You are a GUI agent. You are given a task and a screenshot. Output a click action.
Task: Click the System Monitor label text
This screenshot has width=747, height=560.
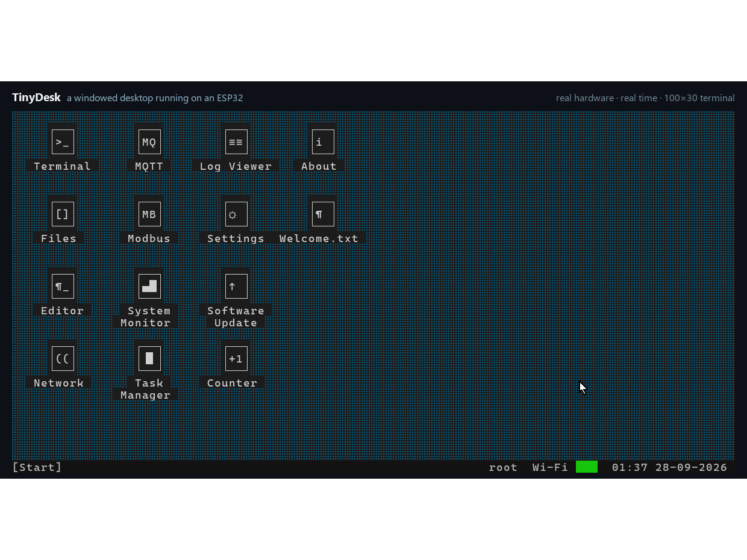pyautogui.click(x=146, y=317)
